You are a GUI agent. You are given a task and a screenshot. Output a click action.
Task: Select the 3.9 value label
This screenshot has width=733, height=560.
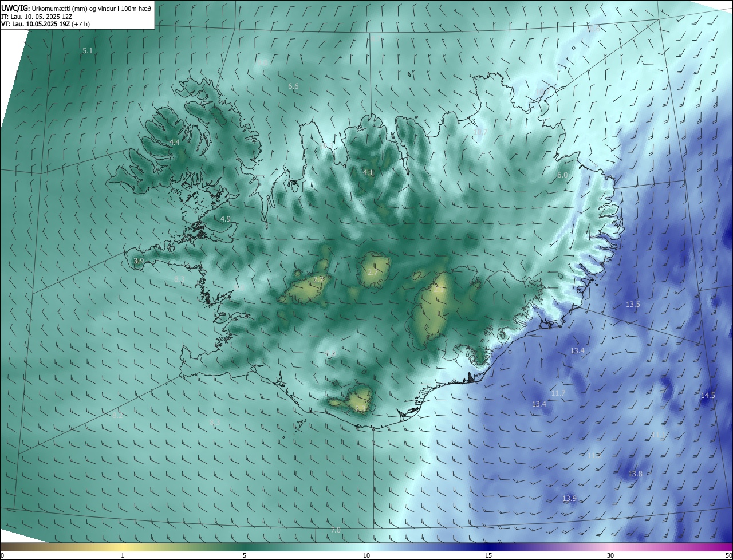coord(139,261)
